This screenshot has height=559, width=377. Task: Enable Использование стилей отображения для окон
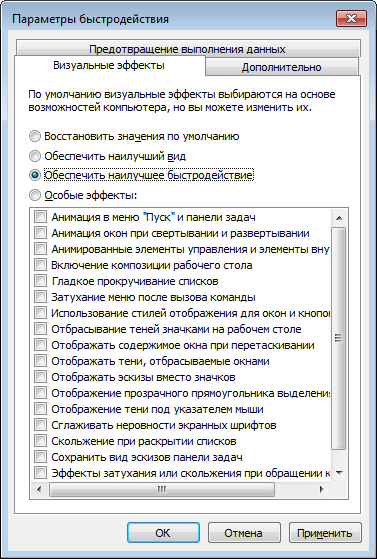coord(40,313)
